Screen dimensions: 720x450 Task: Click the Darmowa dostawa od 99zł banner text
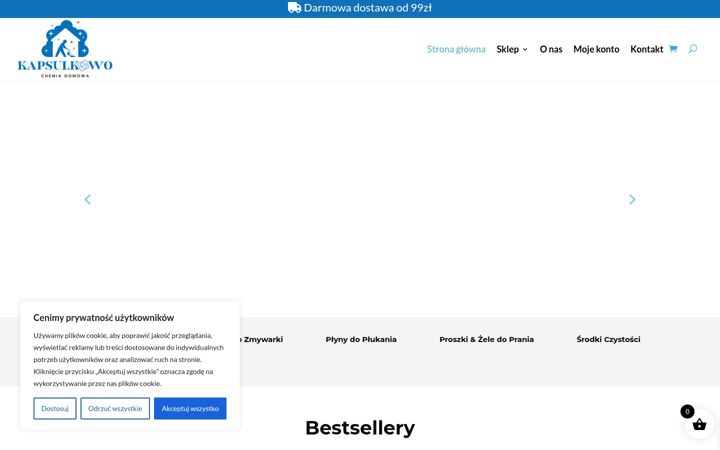point(367,8)
